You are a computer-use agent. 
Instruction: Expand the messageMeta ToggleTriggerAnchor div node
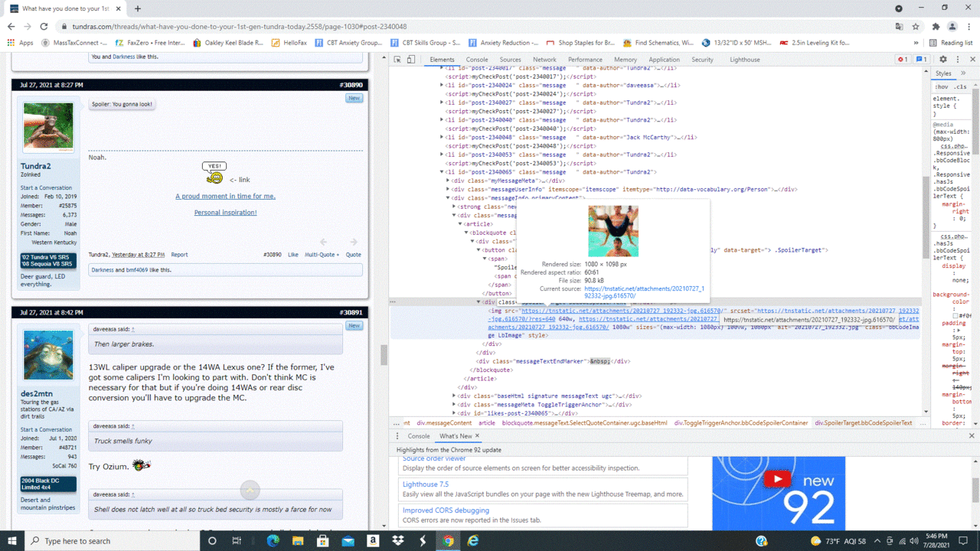click(455, 405)
